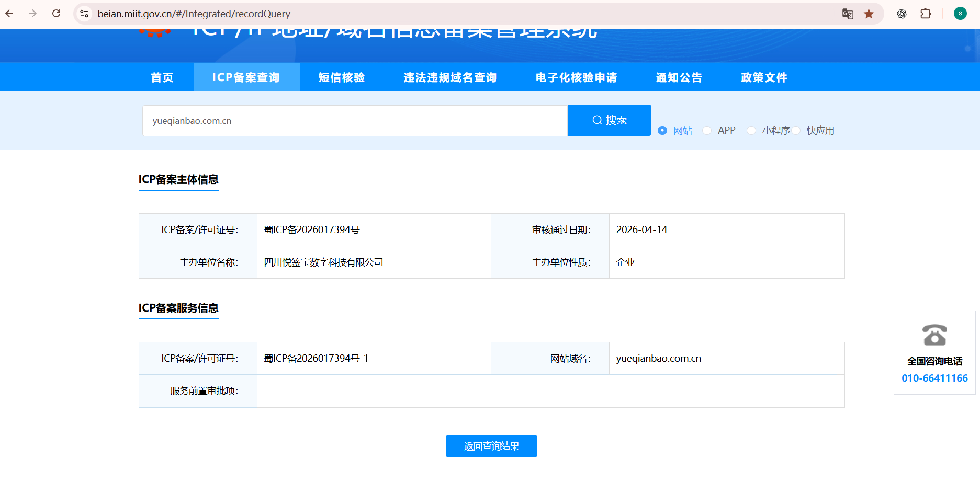Click the 服务前置审批项 label
The width and height of the screenshot is (980, 482).
coord(204,391)
